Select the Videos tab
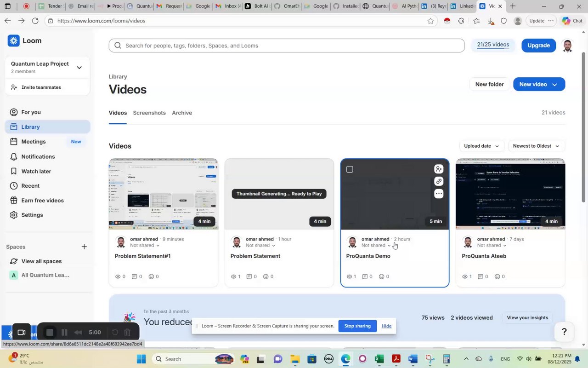The height and width of the screenshot is (368, 588). [118, 113]
